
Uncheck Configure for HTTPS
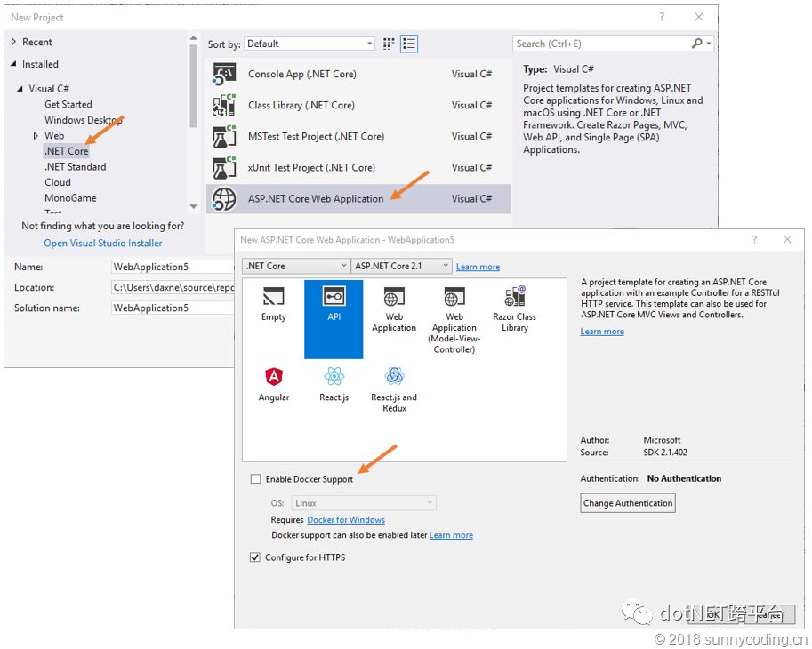(254, 557)
